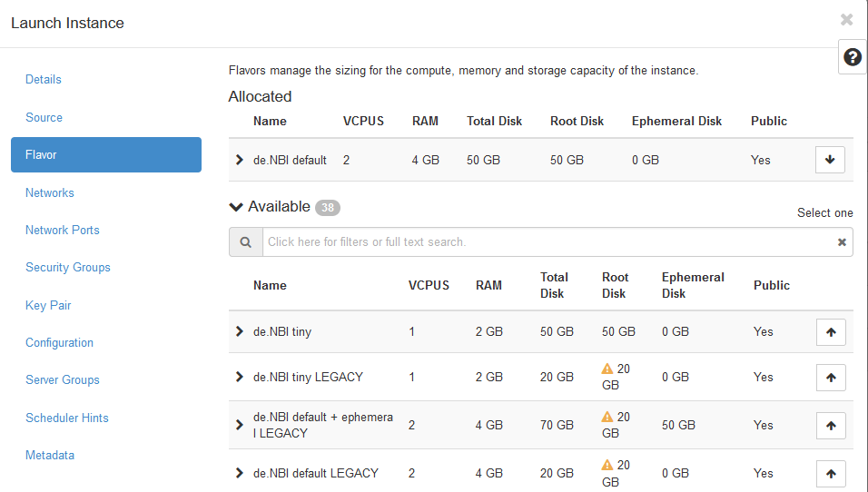
Task: Go to Security Groups step
Action: click(x=68, y=268)
